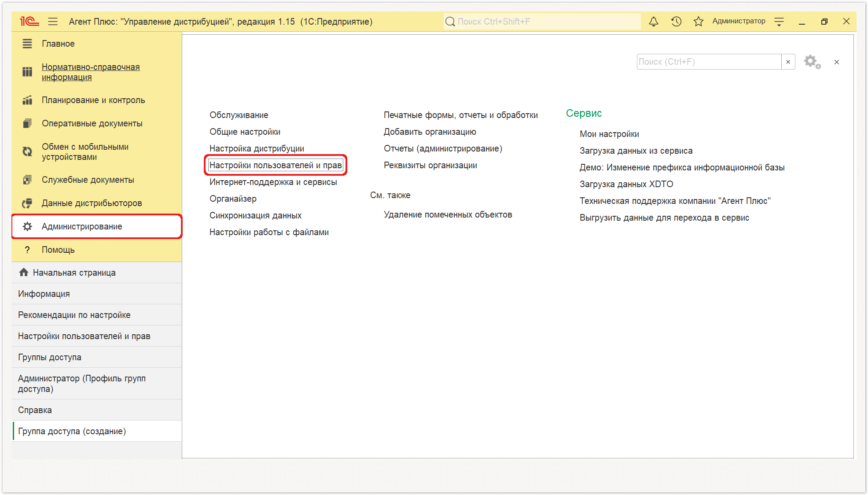This screenshot has width=868, height=495.
Task: Open Планирование и контроль section
Action: 97,100
